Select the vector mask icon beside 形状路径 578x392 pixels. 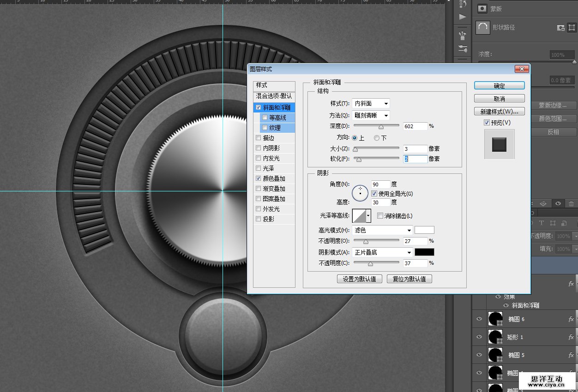571,28
